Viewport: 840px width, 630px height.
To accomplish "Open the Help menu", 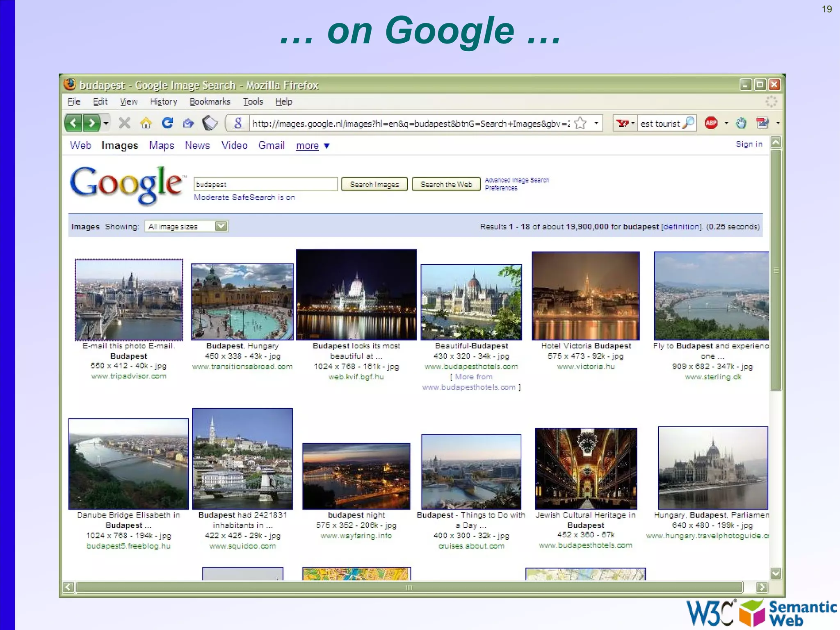I will pyautogui.click(x=284, y=101).
